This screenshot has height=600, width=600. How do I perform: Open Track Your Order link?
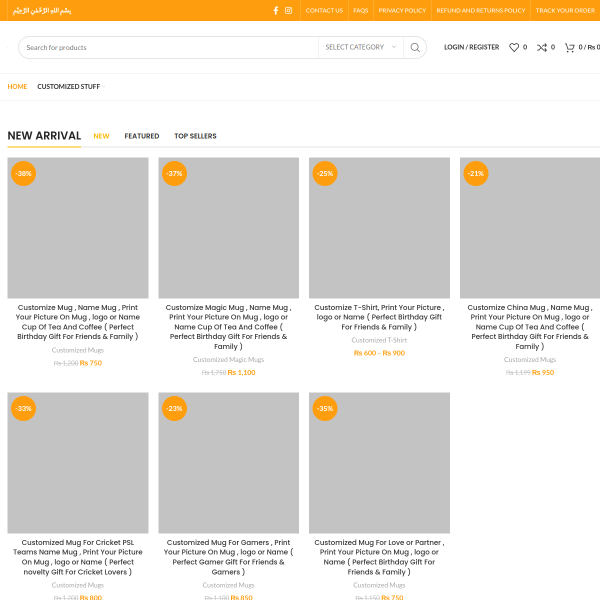pyautogui.click(x=565, y=10)
